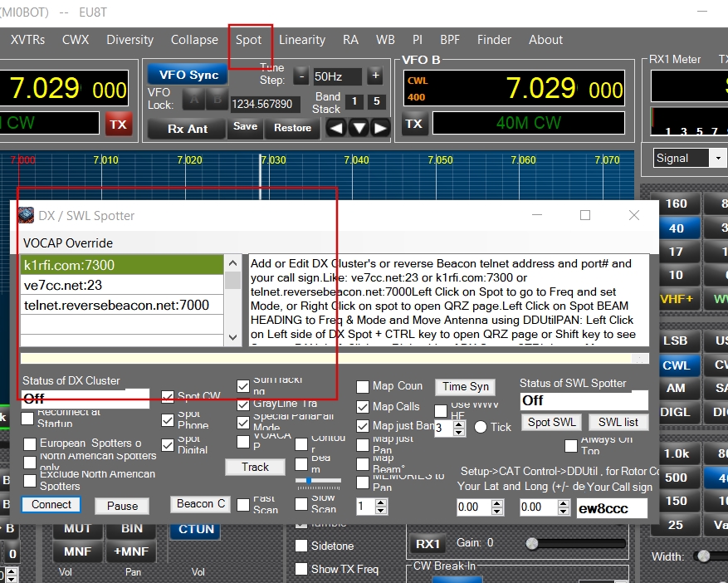Enable the European Spotters only checkbox
The height and width of the screenshot is (583, 728).
tap(30, 443)
